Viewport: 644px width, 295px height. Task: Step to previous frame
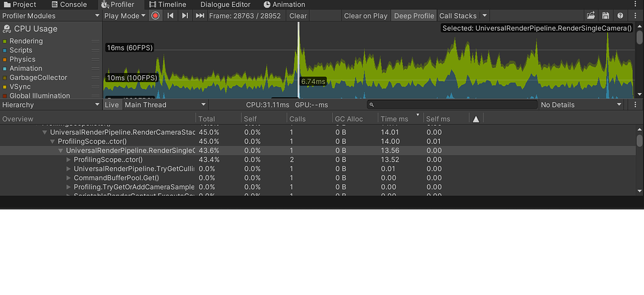170,16
